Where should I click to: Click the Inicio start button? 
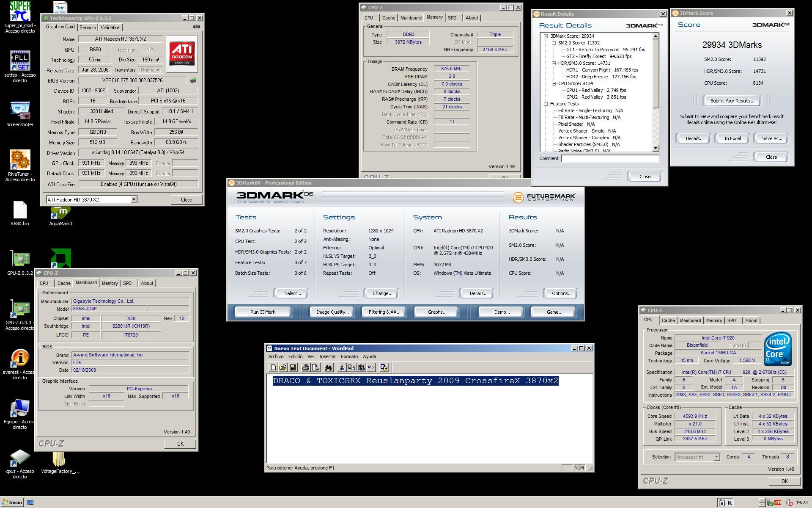click(x=12, y=502)
